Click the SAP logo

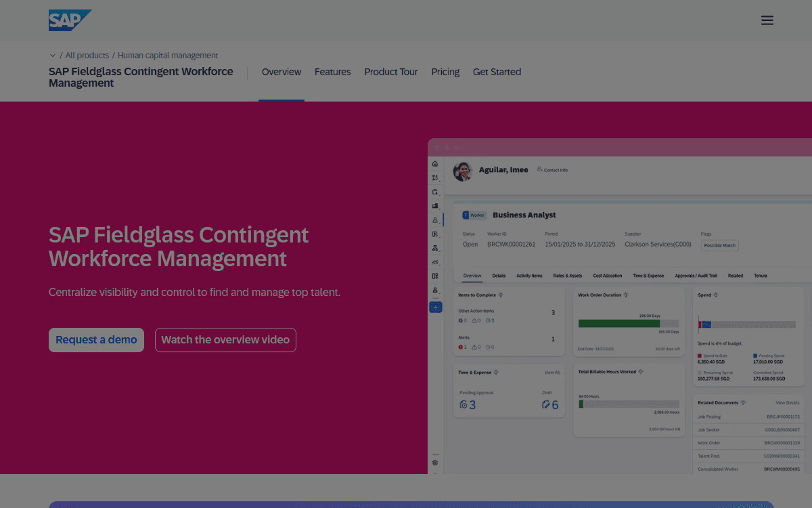[x=70, y=20]
